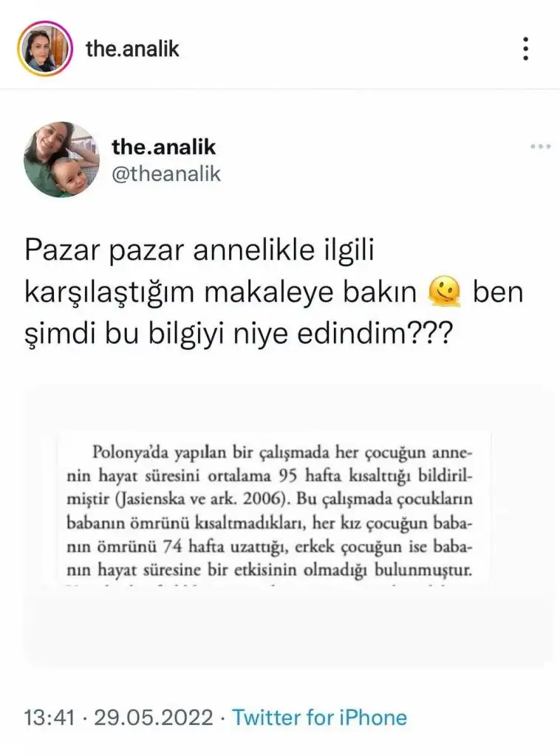Tap the tweet profile photo with baby
Viewport: 560px width, 756px height.
tap(62, 159)
